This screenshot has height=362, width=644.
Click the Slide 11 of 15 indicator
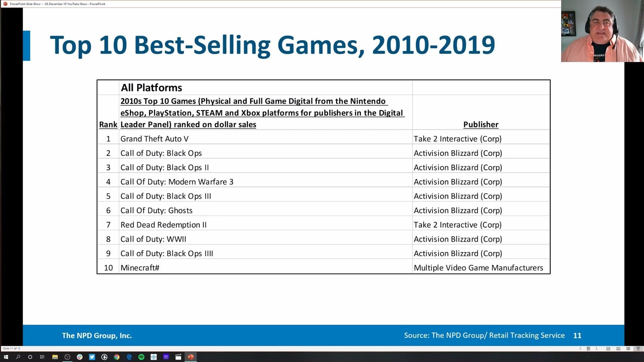[x=12, y=349]
